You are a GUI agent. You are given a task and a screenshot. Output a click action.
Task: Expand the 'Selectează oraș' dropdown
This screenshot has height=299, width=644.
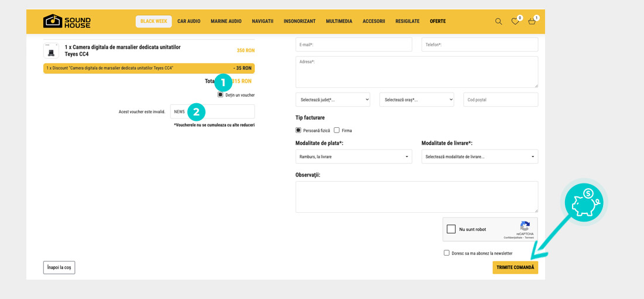417,100
